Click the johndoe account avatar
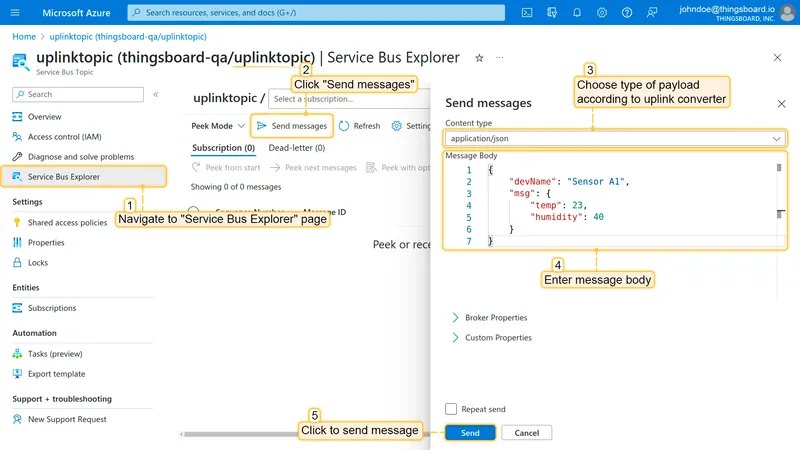This screenshot has height=450, width=800. pyautogui.click(x=788, y=13)
